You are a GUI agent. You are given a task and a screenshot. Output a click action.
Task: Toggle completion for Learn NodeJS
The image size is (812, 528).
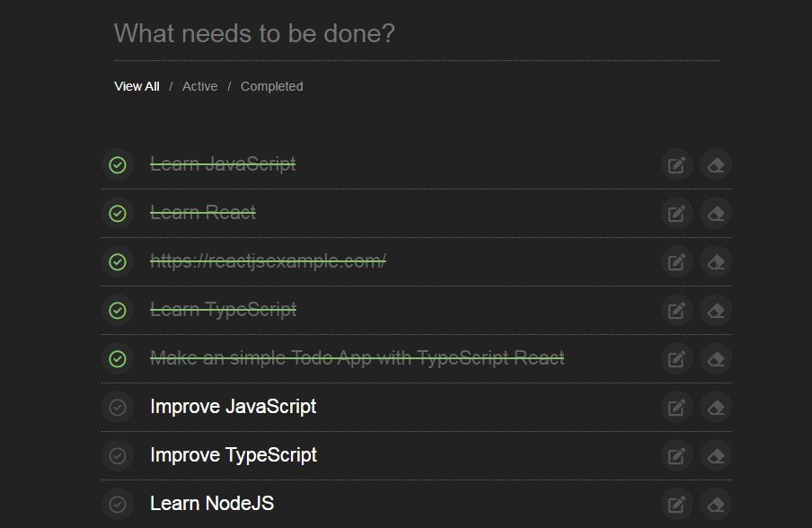tap(118, 504)
